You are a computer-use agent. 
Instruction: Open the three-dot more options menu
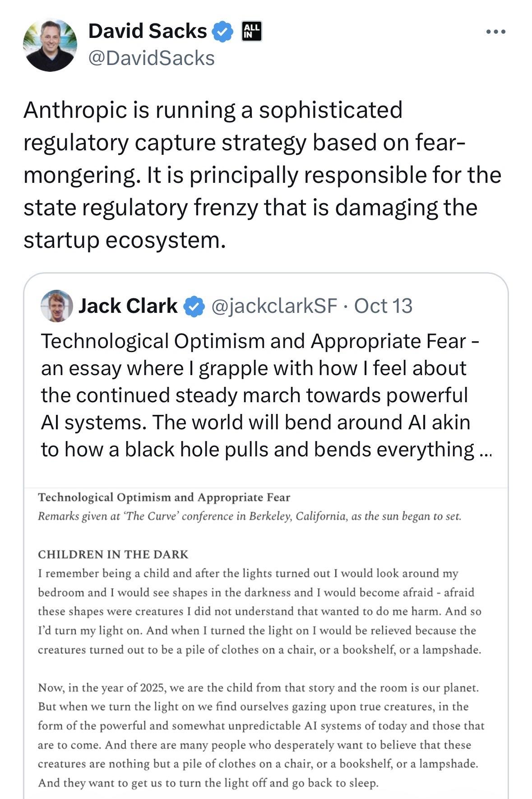click(496, 32)
